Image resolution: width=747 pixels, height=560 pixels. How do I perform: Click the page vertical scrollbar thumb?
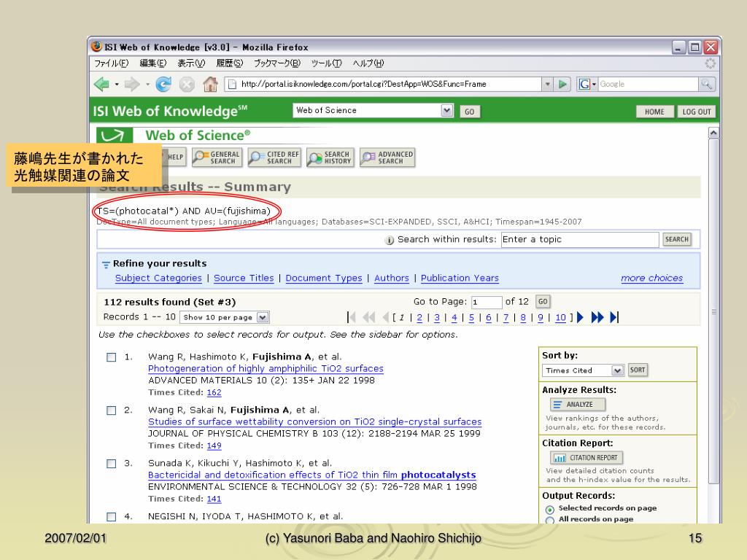pos(713,313)
